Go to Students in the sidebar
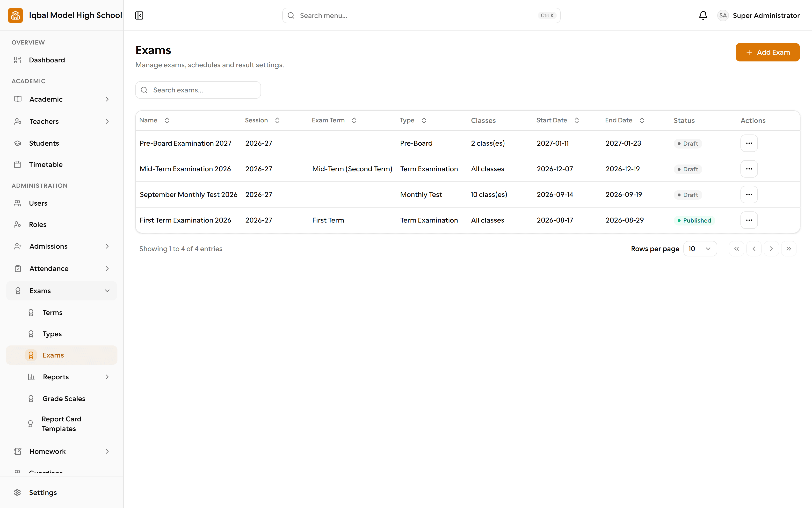Viewport: 812px width, 508px height. [62, 143]
